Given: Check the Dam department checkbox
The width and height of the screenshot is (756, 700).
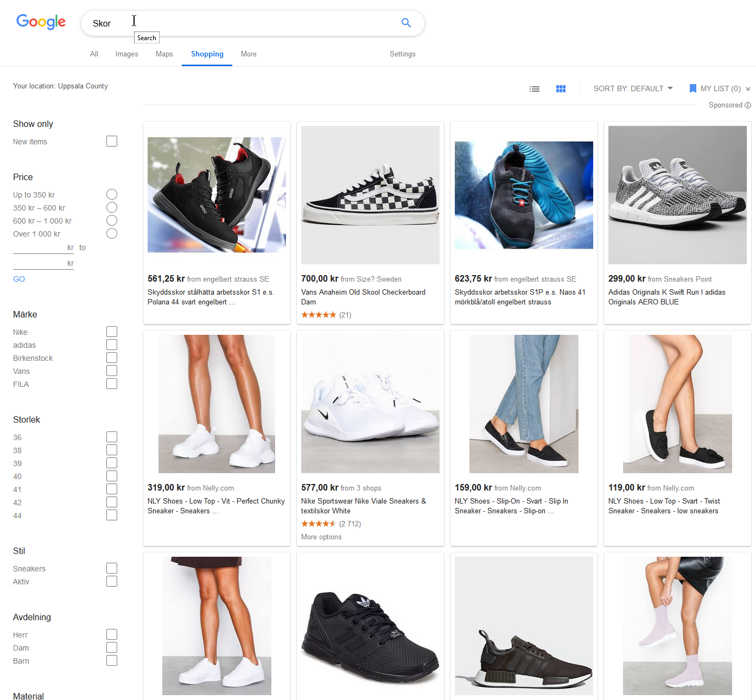Looking at the screenshot, I should click(x=112, y=647).
